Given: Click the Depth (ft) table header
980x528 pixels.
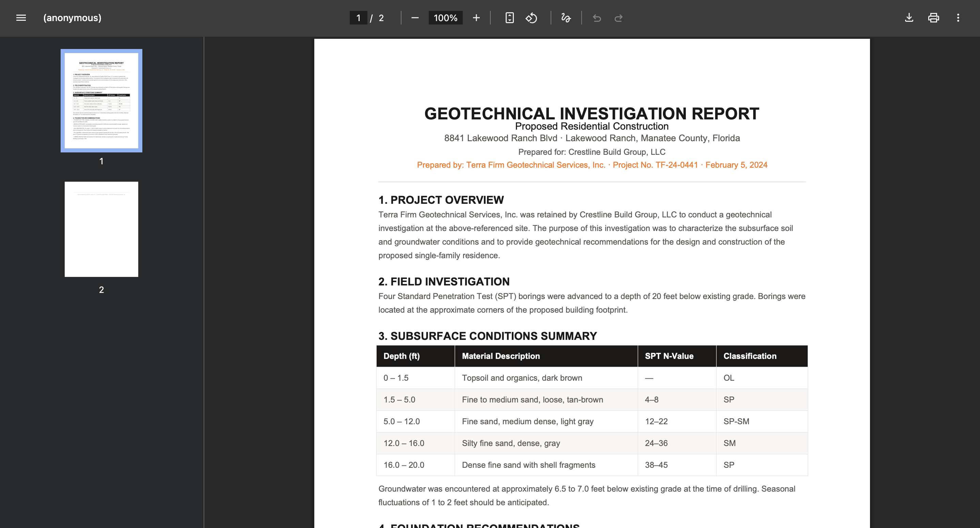Looking at the screenshot, I should (401, 356).
